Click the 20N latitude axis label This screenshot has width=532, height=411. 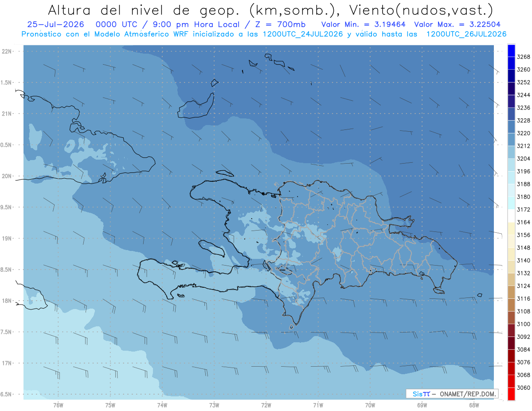pos(7,176)
